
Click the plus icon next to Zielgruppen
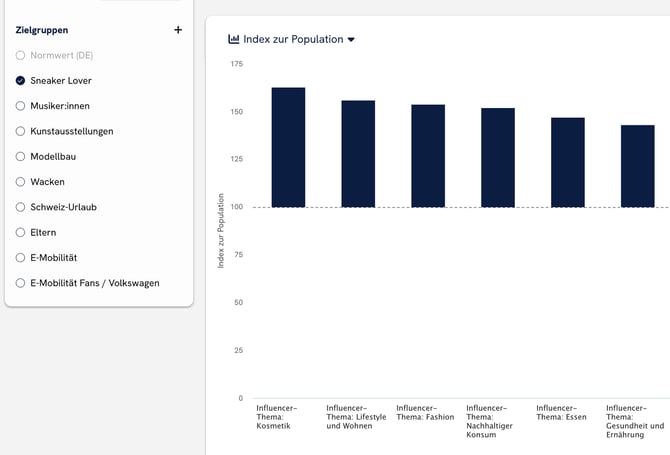coord(178,30)
